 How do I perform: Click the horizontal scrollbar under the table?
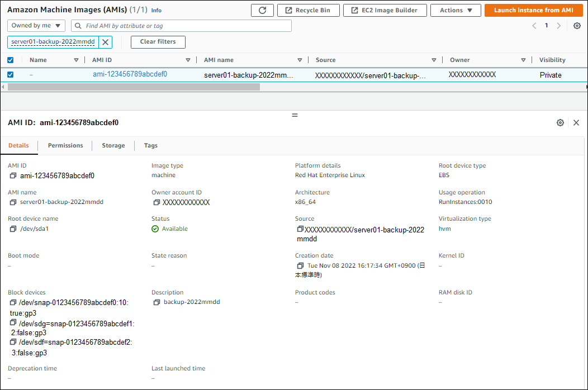pos(134,87)
